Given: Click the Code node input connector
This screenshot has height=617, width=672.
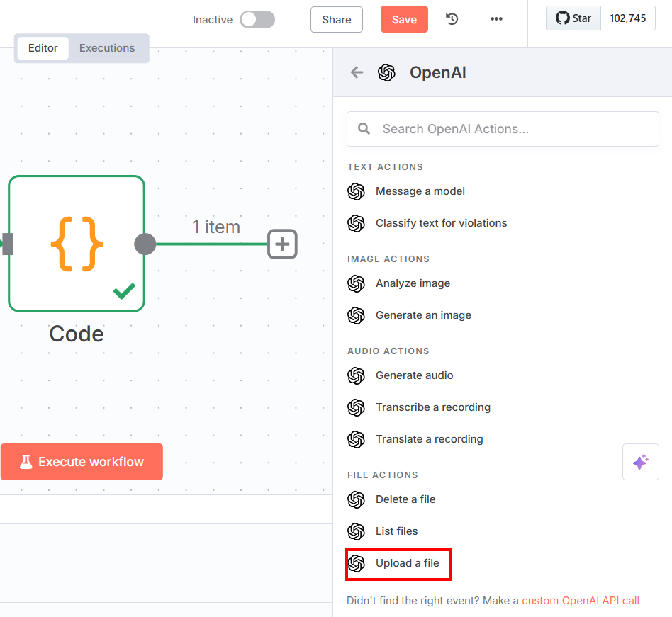Looking at the screenshot, I should tap(7, 244).
